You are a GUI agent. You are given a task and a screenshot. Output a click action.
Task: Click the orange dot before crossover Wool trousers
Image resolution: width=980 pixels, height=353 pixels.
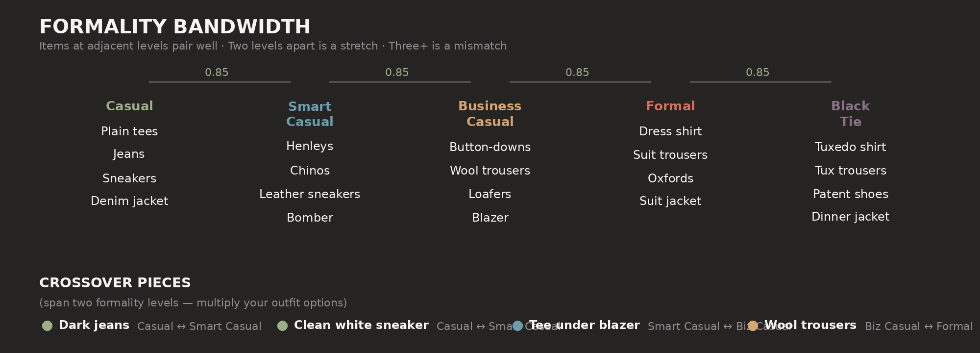pos(753,326)
